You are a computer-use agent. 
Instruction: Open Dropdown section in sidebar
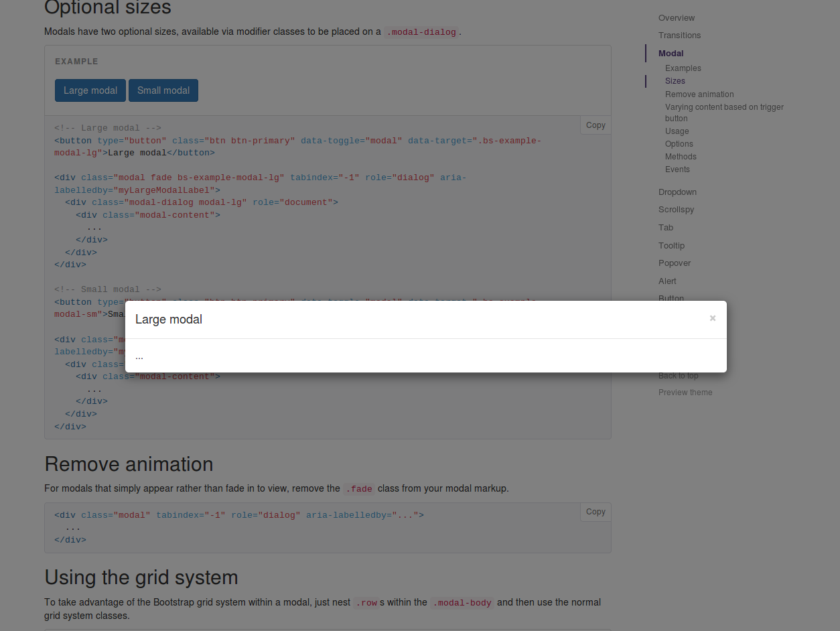(677, 192)
